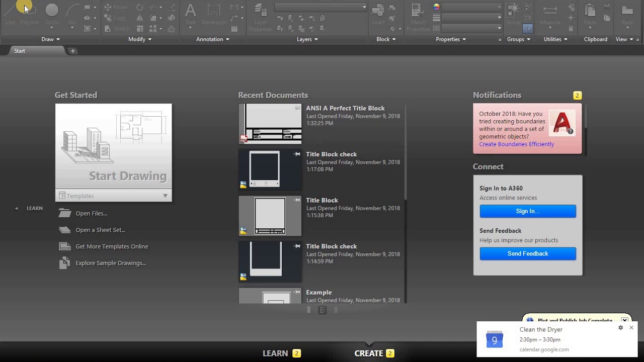The width and height of the screenshot is (644, 362).
Task: Click the Quick Calculator icon in Utilities
Action: tap(571, 29)
